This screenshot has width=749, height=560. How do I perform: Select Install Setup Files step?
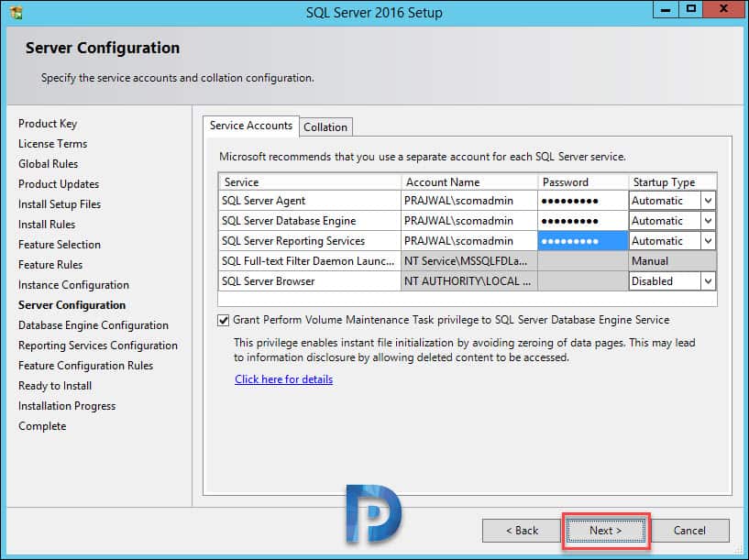coord(60,204)
